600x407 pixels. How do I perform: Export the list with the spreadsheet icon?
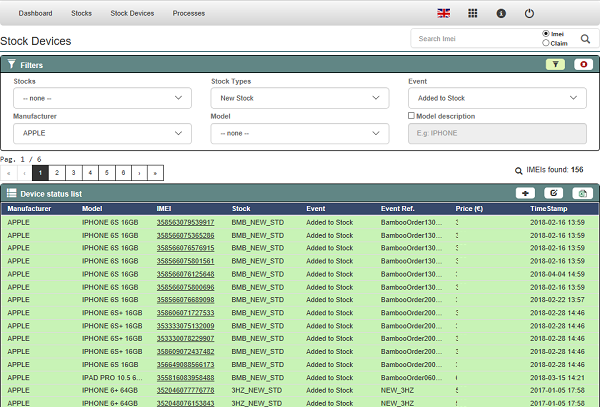pyautogui.click(x=583, y=192)
